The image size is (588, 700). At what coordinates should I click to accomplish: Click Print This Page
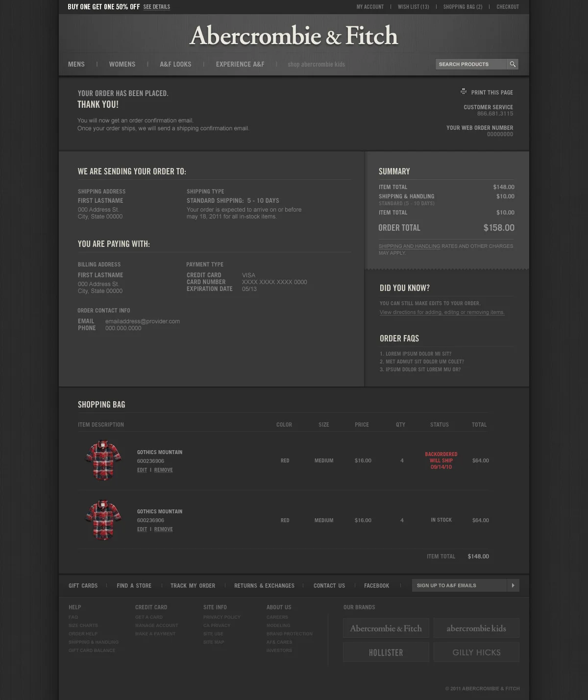492,93
